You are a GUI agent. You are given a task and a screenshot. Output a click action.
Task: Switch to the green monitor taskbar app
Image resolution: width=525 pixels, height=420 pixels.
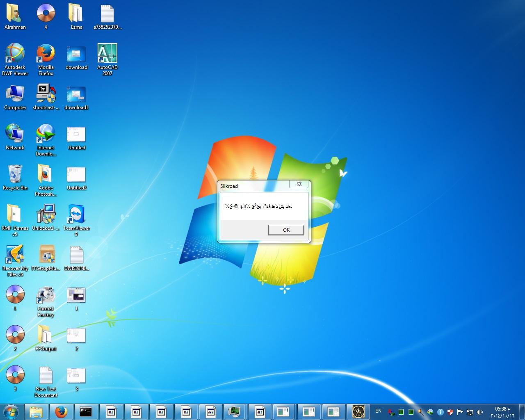pyautogui.click(x=235, y=411)
